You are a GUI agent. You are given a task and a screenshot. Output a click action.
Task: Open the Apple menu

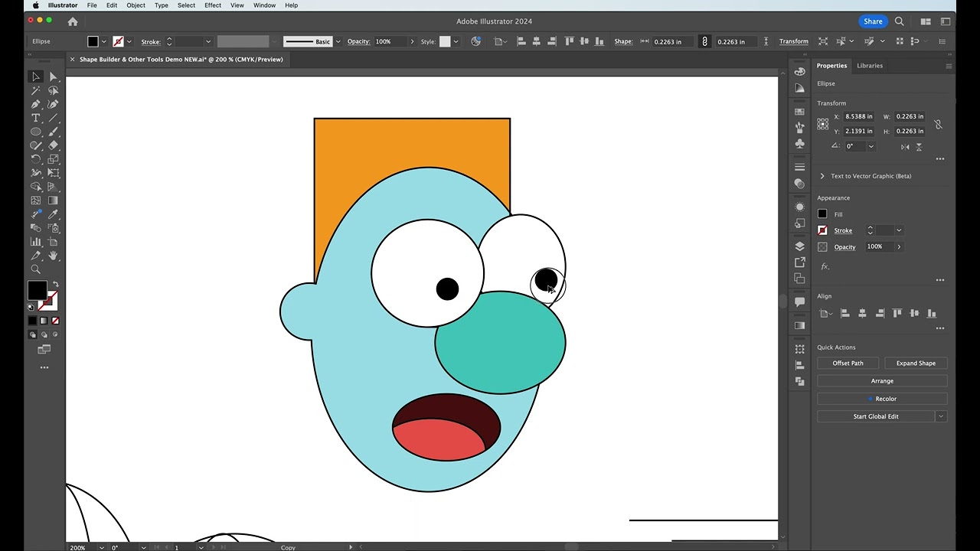[35, 5]
